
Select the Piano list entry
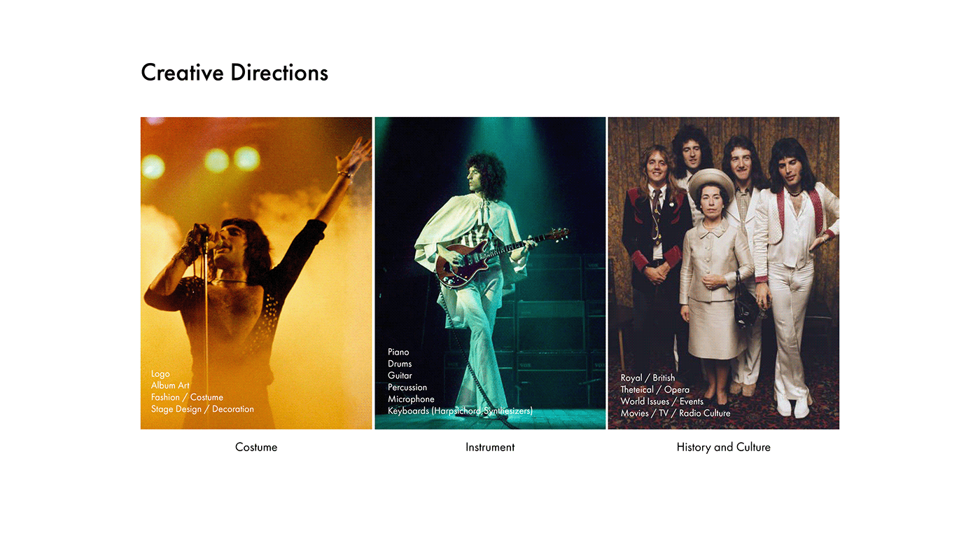398,352
